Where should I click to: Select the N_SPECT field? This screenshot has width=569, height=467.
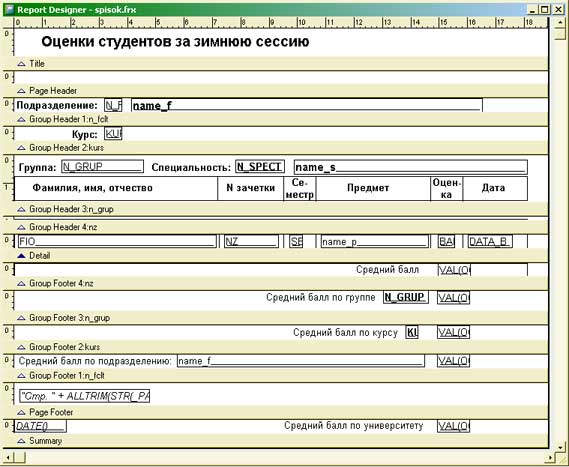coord(260,167)
